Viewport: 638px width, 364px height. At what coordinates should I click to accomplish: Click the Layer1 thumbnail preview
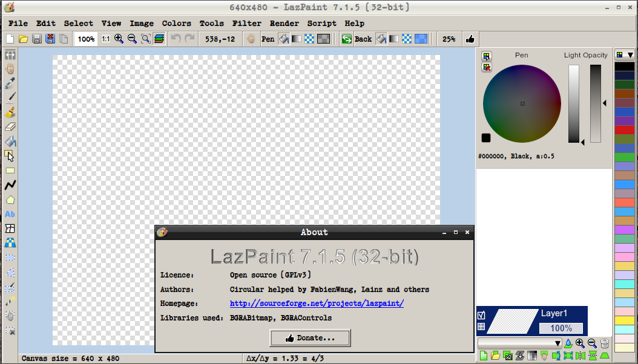pyautogui.click(x=513, y=321)
